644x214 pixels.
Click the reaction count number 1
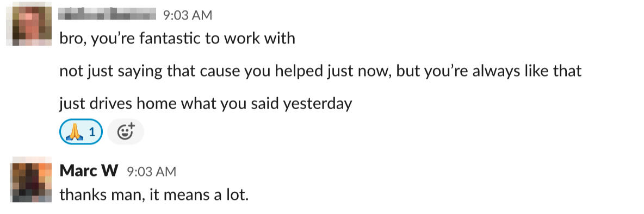point(92,132)
